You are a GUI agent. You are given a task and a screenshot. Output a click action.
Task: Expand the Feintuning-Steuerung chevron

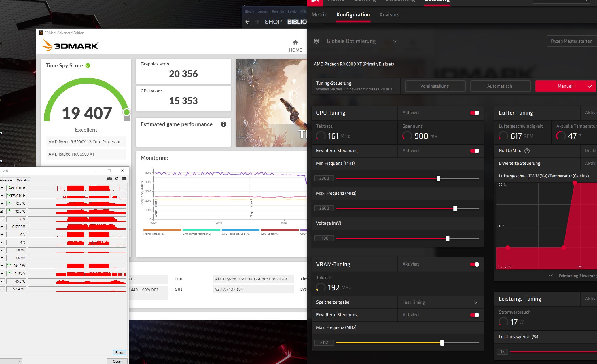(x=551, y=276)
